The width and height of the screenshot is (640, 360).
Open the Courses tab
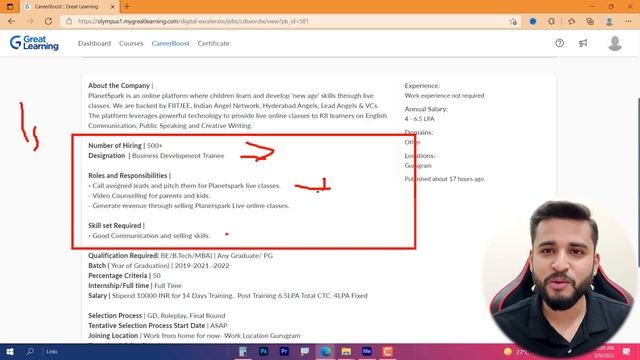131,43
